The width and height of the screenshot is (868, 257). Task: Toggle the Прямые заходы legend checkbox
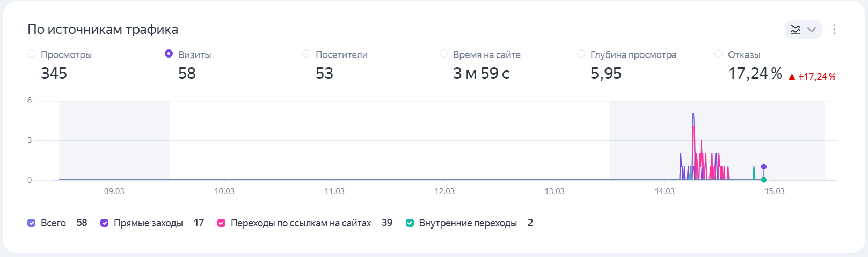pyautogui.click(x=105, y=223)
